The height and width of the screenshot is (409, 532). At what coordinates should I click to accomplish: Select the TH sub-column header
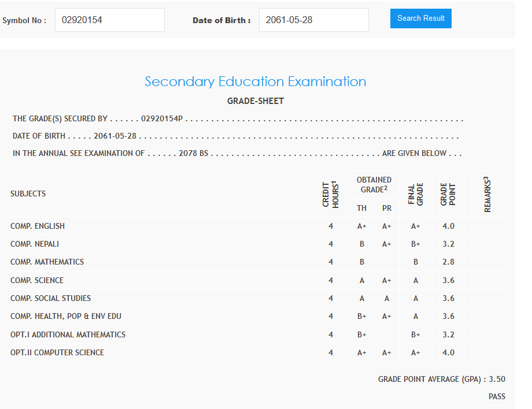361,208
